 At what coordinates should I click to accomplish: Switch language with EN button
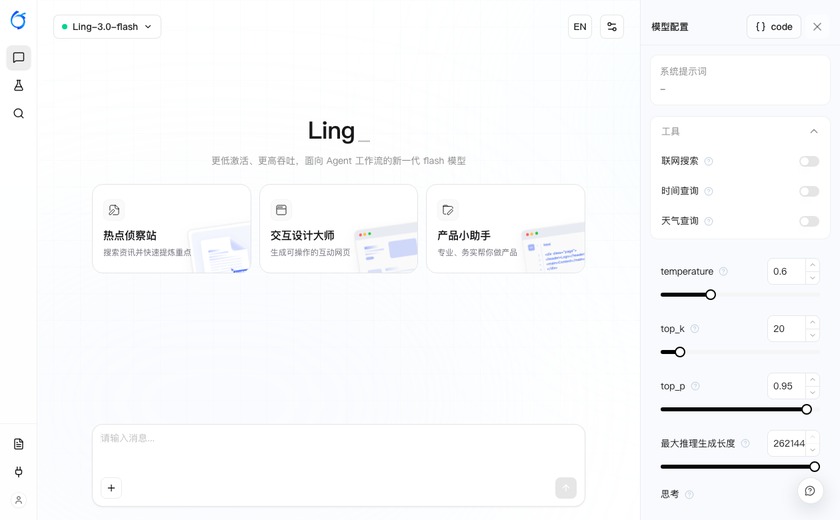coord(580,27)
